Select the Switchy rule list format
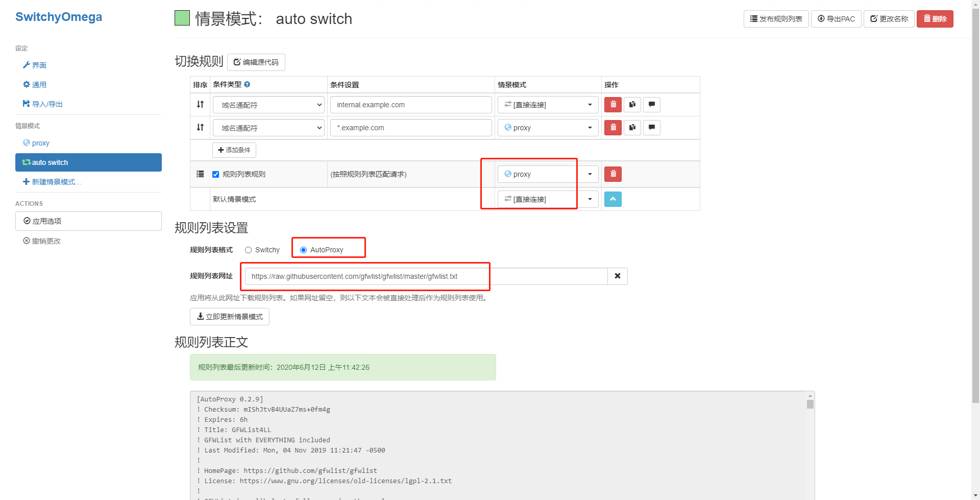Viewport: 980px width, 500px height. (x=249, y=250)
